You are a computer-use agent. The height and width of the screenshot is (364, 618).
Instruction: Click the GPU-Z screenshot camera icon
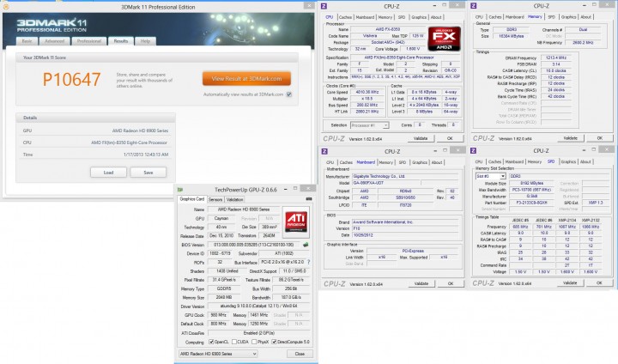(x=309, y=199)
